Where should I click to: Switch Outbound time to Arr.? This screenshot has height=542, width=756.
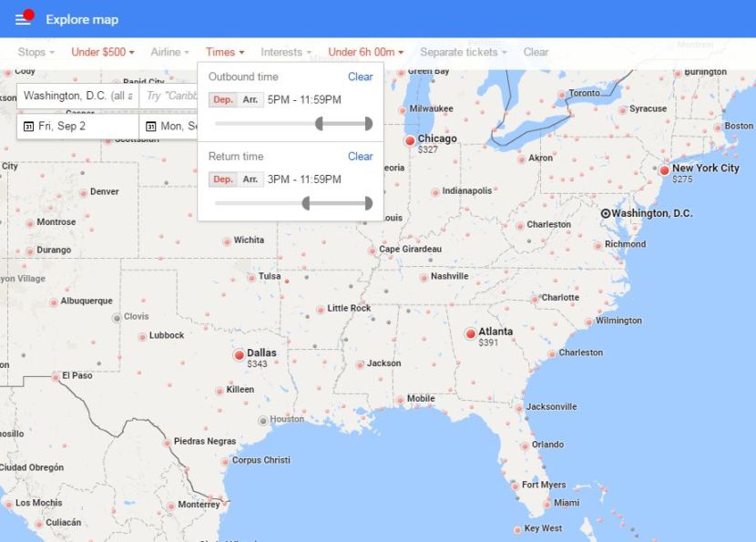[x=250, y=100]
